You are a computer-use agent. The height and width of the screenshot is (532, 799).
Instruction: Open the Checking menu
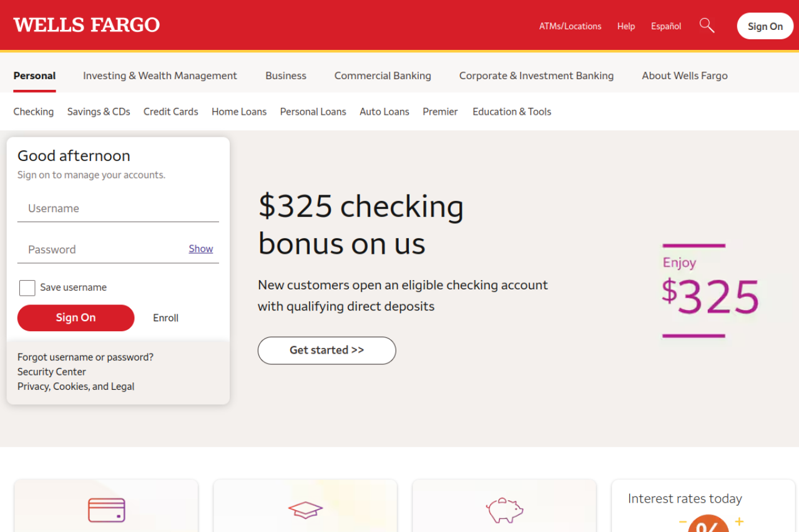pos(33,111)
